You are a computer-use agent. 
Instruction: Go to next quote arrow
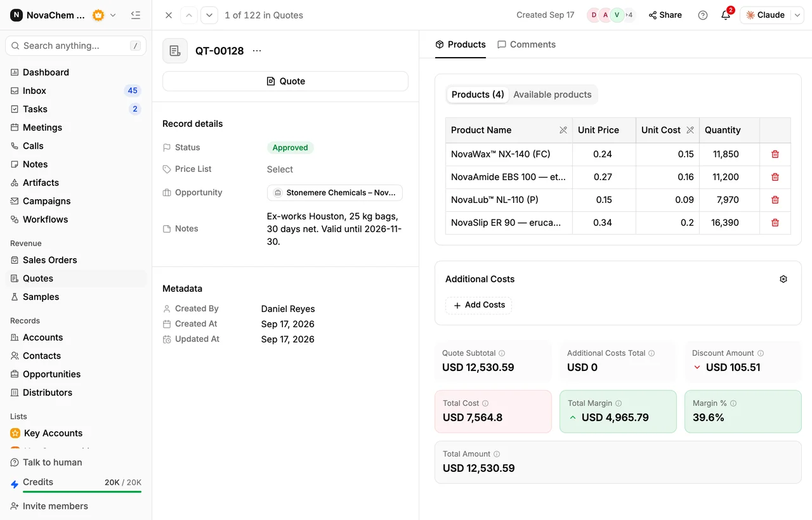pyautogui.click(x=209, y=15)
